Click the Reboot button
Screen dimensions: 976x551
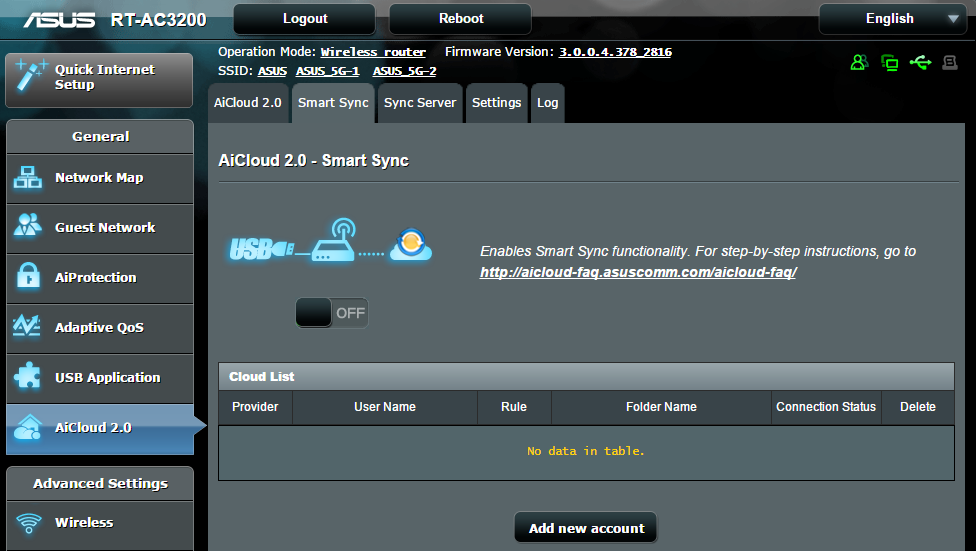[461, 19]
